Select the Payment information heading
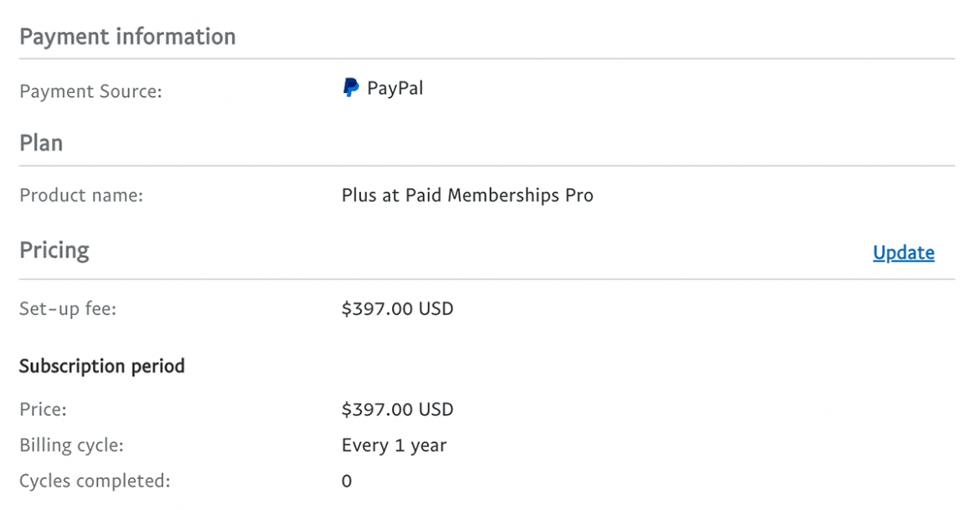This screenshot has height=510, width=980. click(x=127, y=36)
